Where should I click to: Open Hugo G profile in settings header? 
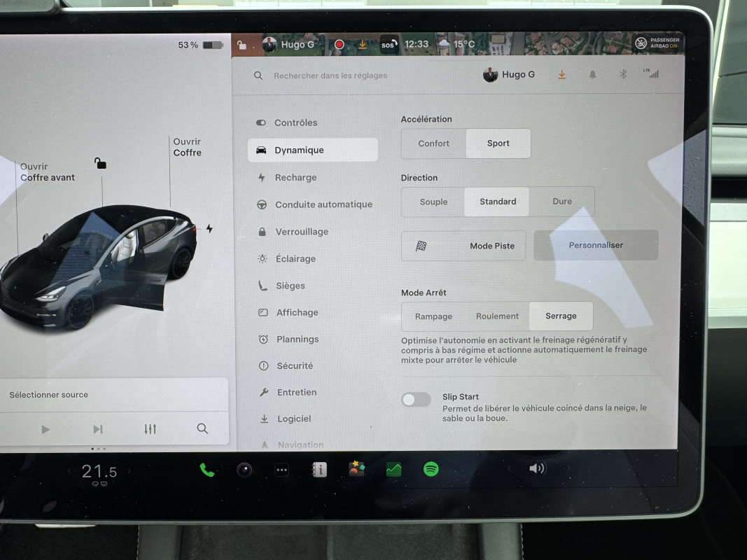click(x=509, y=75)
